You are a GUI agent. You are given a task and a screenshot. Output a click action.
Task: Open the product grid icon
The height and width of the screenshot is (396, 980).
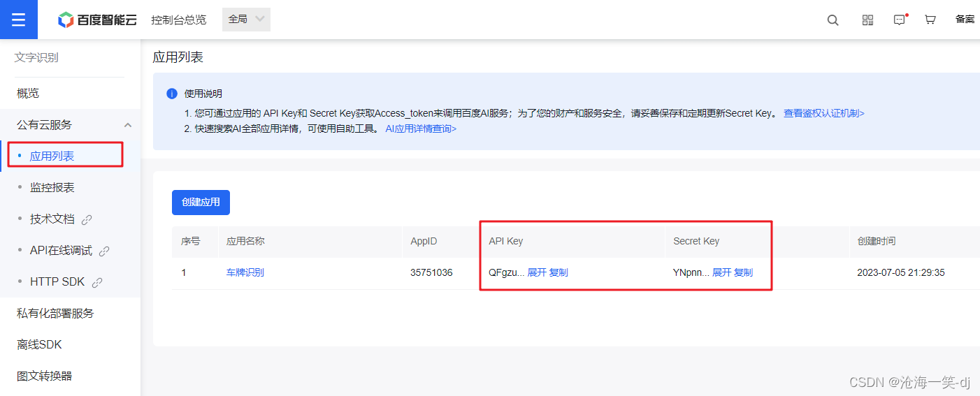coord(867,20)
